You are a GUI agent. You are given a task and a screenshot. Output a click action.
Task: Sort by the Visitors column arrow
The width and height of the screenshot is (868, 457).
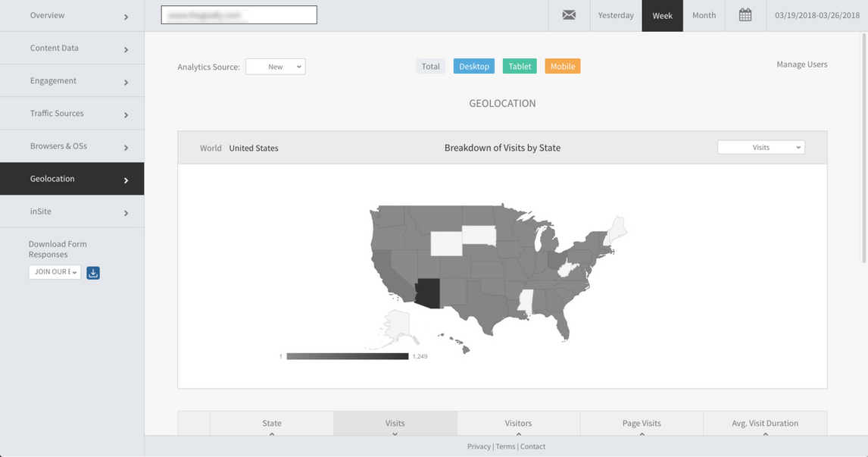(x=518, y=434)
